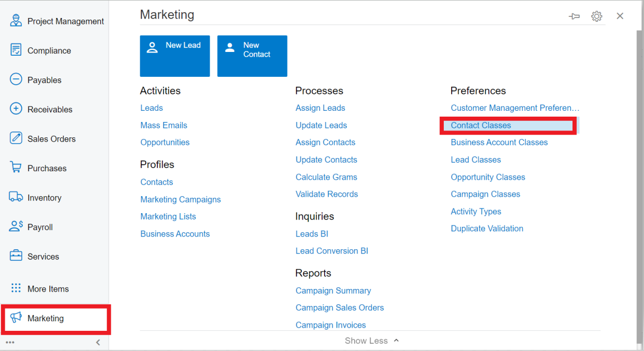This screenshot has width=644, height=351.
Task: View the Campaign Summary report
Action: (x=333, y=291)
